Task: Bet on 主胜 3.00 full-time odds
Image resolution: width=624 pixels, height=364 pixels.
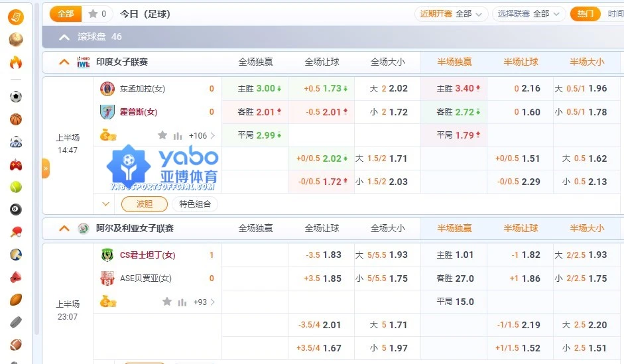Action: (255, 89)
